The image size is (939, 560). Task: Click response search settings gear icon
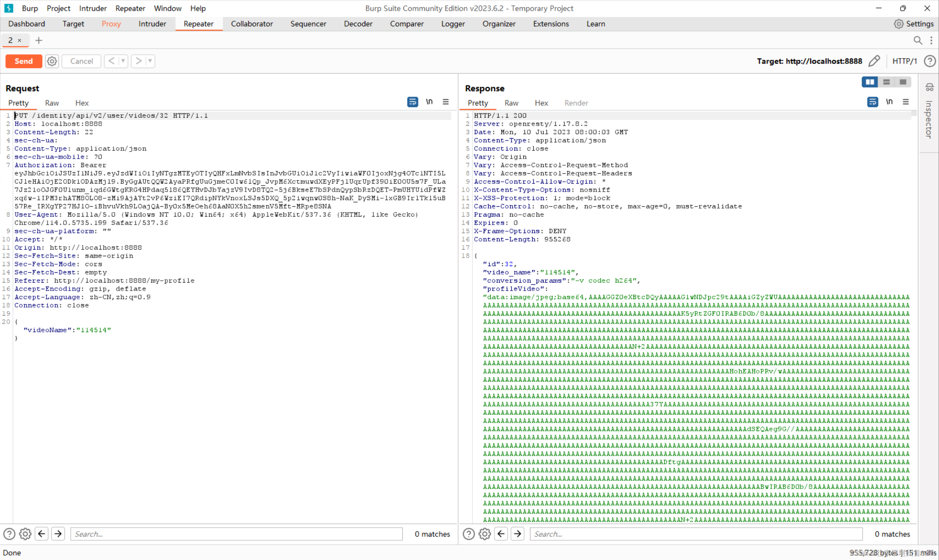pyautogui.click(x=485, y=534)
